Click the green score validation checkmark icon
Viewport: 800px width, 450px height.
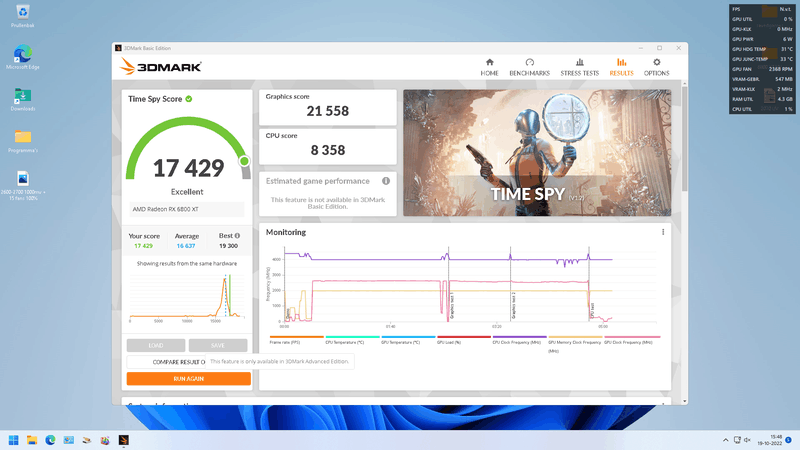(189, 99)
